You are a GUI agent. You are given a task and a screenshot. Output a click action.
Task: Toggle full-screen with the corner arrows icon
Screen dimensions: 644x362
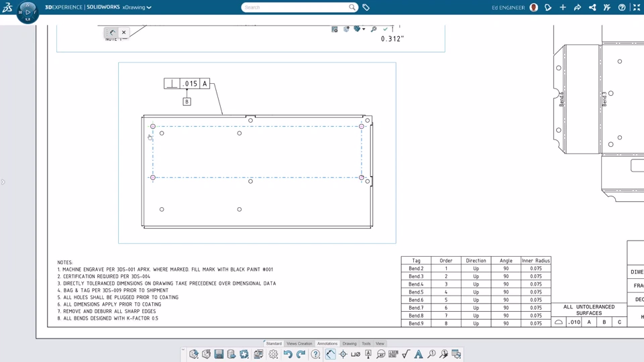pyautogui.click(x=637, y=7)
